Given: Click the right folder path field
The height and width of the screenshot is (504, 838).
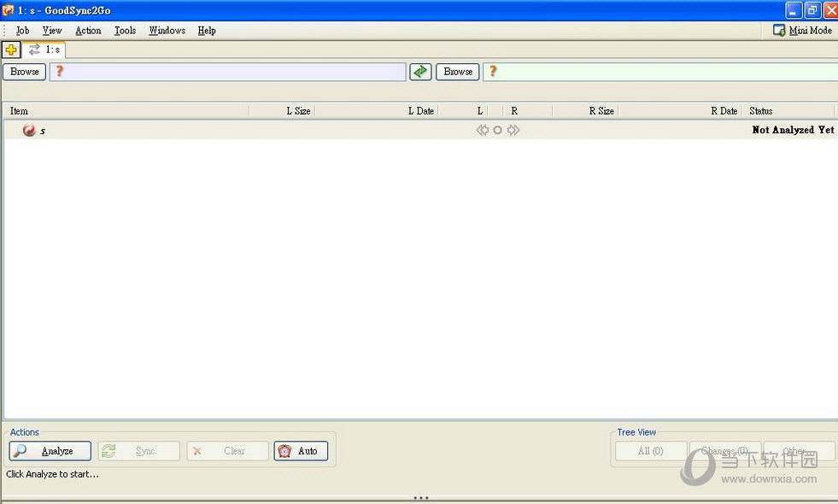Looking at the screenshot, I should click(x=660, y=72).
